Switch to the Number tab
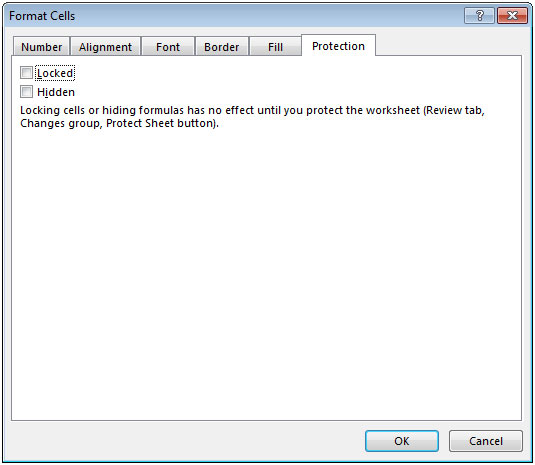The image size is (535, 465). (x=42, y=47)
